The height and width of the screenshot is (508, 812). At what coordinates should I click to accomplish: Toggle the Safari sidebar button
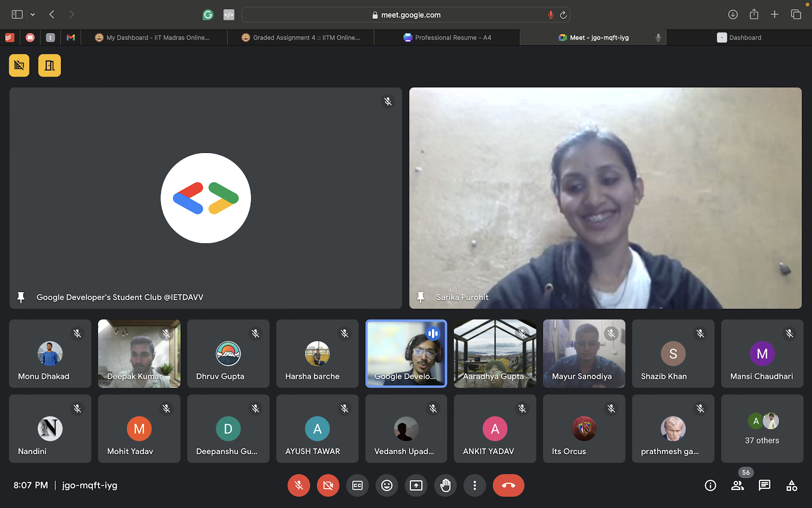pos(17,15)
